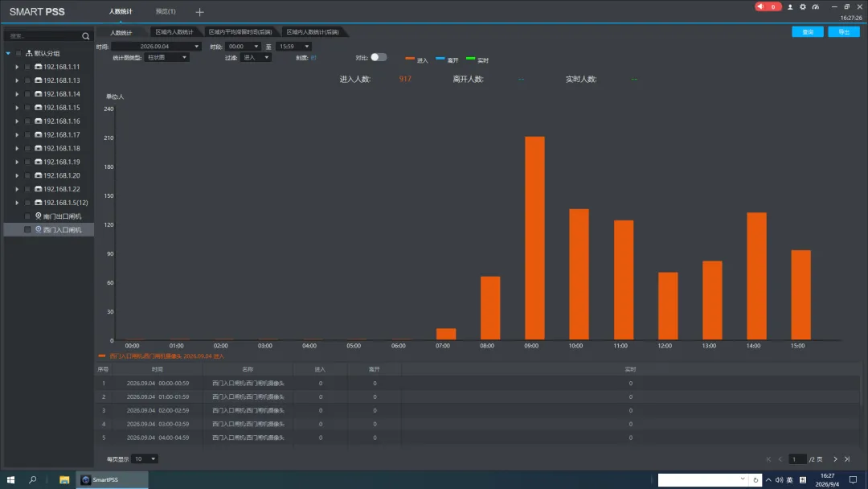868x489 pixels.
Task: Open the 过滤 filter dropdown
Action: 256,58
